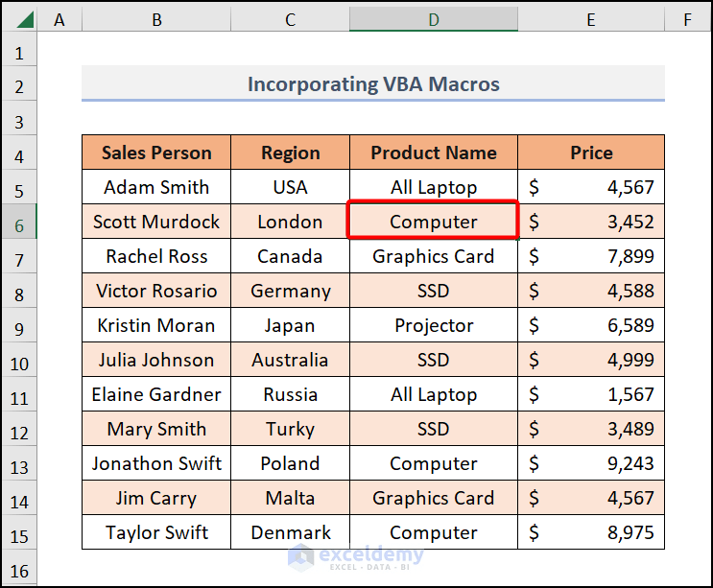This screenshot has height=588, width=713.
Task: Select column B header
Action: [x=156, y=20]
